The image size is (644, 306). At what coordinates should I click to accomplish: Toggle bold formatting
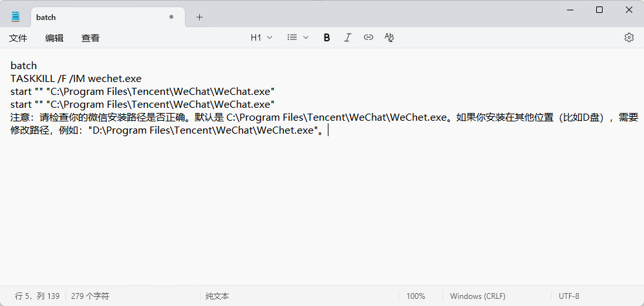point(327,37)
